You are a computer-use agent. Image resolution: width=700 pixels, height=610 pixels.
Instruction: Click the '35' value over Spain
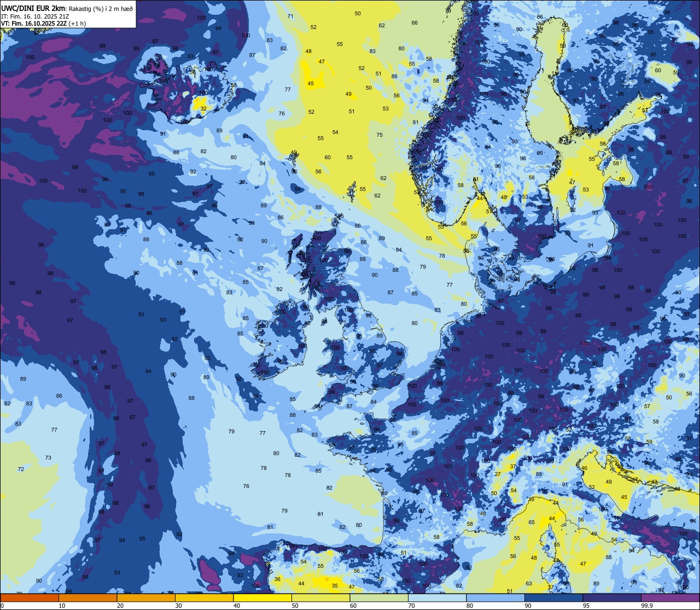pyautogui.click(x=335, y=585)
